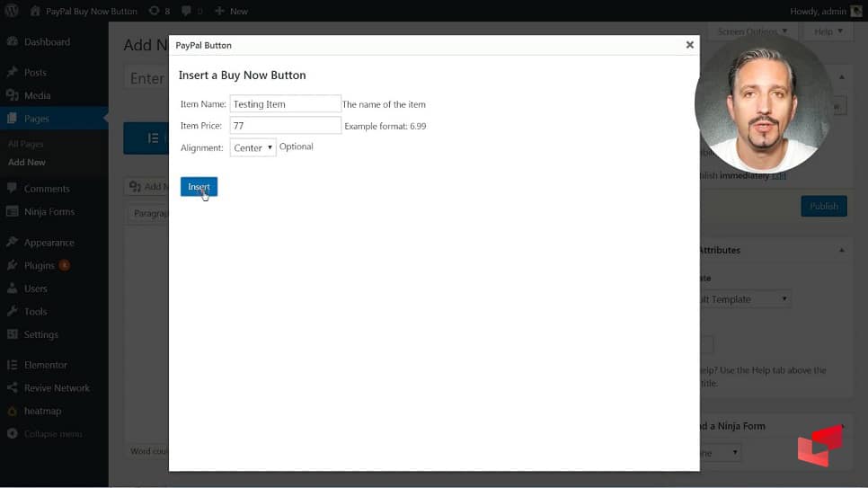This screenshot has width=868, height=488.
Task: Click the Media icon in sidebar
Action: [x=13, y=95]
